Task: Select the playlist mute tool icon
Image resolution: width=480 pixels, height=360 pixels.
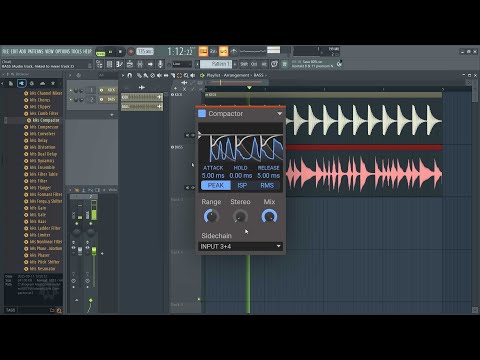Action: 159,76
